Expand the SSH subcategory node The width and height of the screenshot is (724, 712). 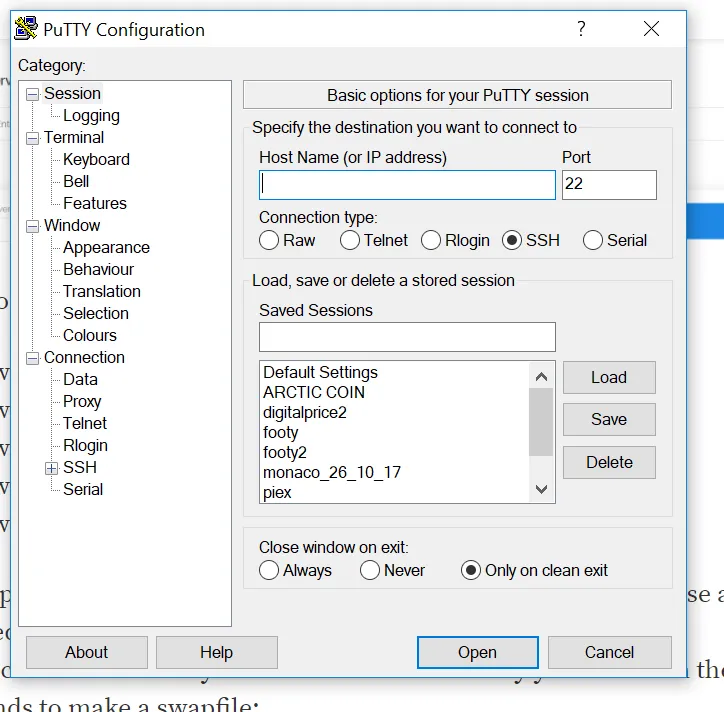pos(52,468)
